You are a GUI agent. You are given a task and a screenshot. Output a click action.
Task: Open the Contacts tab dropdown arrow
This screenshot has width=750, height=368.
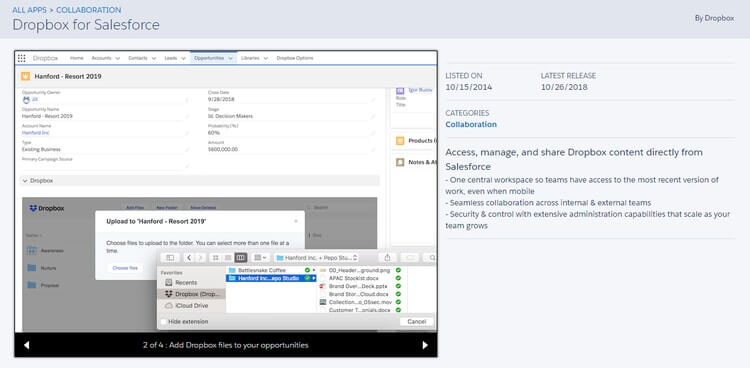tap(154, 58)
